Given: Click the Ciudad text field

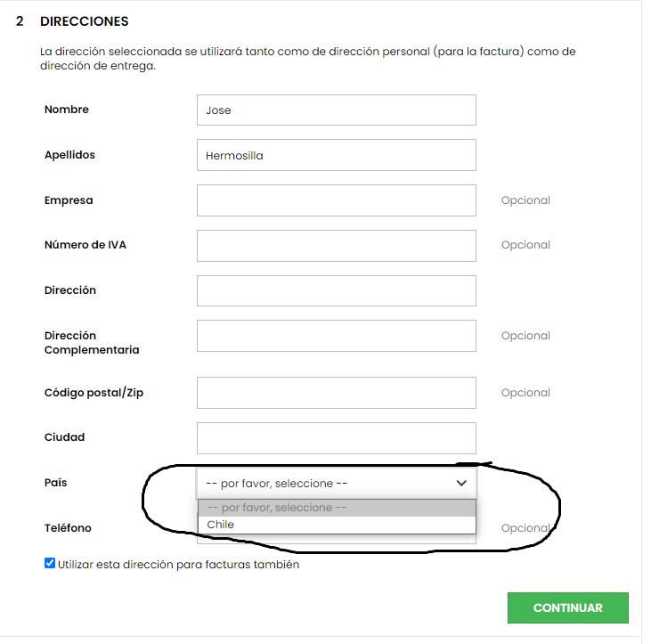Looking at the screenshot, I should (x=336, y=437).
